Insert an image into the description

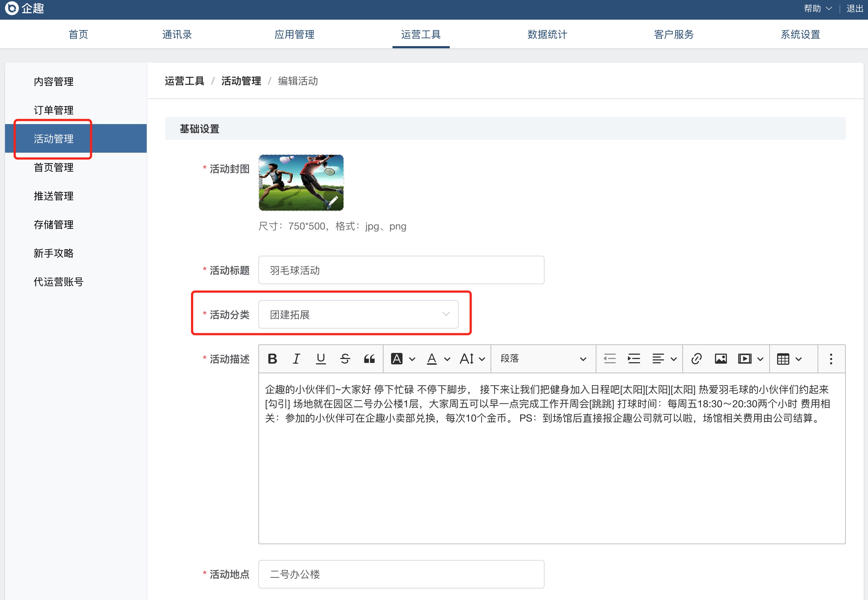click(x=721, y=359)
